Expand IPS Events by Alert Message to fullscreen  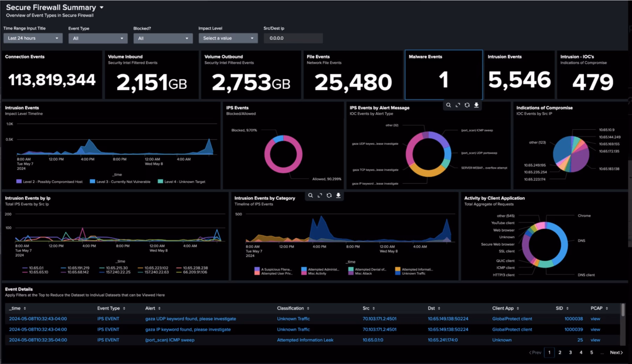pos(458,105)
